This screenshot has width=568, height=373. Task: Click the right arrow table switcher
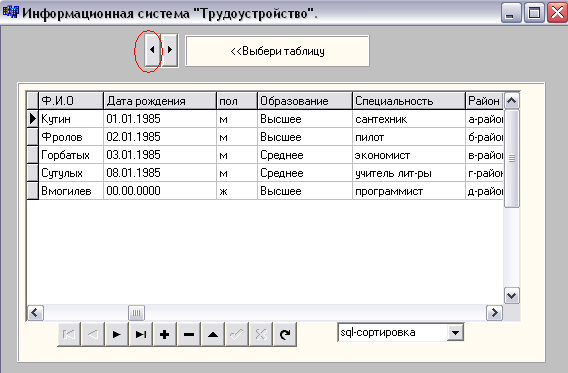pyautogui.click(x=170, y=50)
